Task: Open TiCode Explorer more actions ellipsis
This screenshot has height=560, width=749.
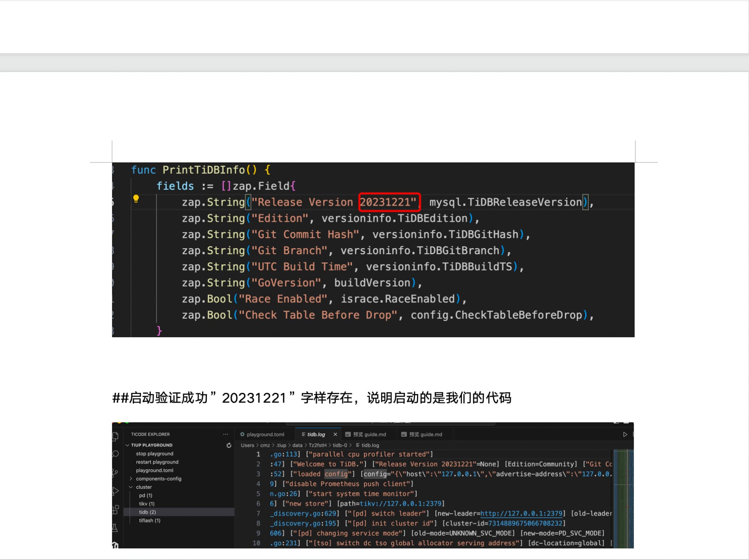Action: tap(225, 434)
